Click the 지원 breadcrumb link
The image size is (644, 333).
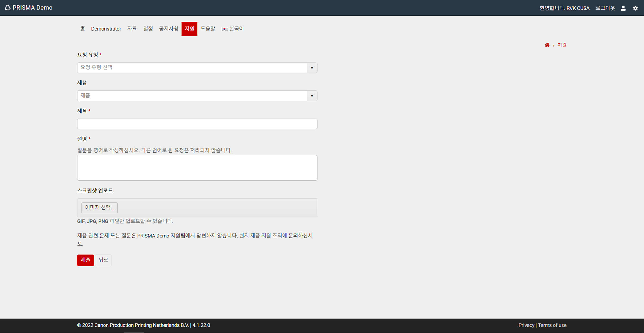562,45
